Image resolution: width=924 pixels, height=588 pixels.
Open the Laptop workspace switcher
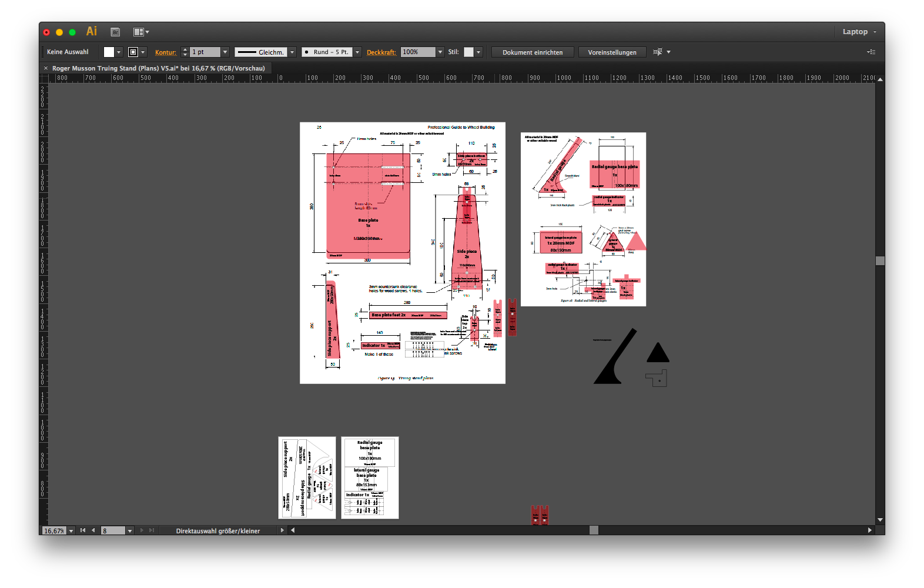pos(859,32)
